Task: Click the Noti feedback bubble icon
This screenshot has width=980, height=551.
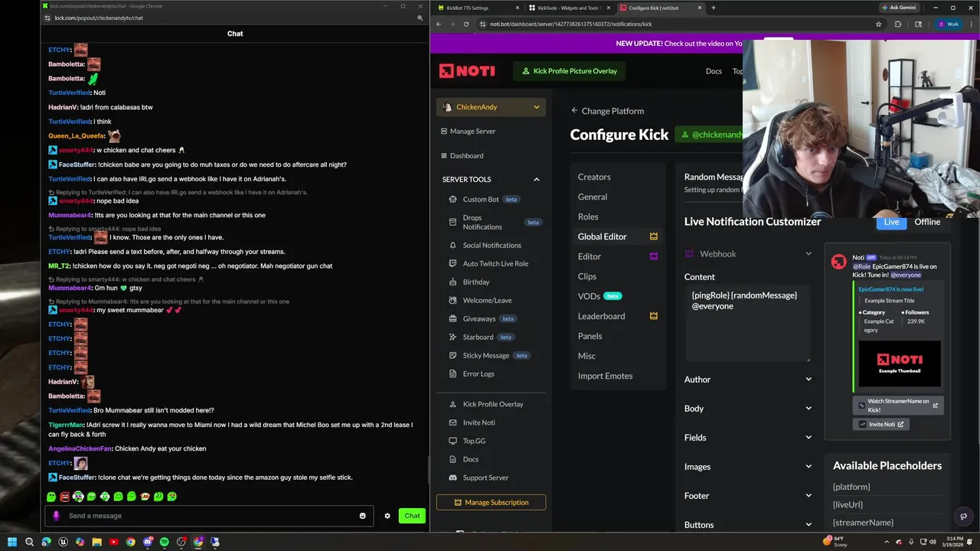Action: tap(964, 517)
